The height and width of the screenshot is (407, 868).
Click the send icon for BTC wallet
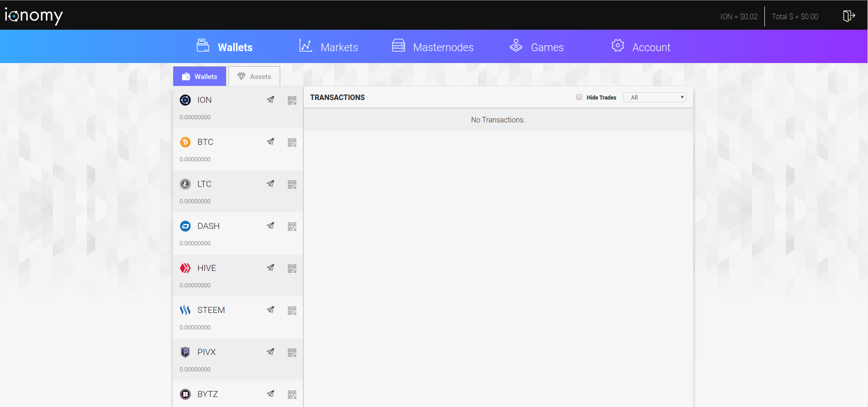(x=271, y=142)
